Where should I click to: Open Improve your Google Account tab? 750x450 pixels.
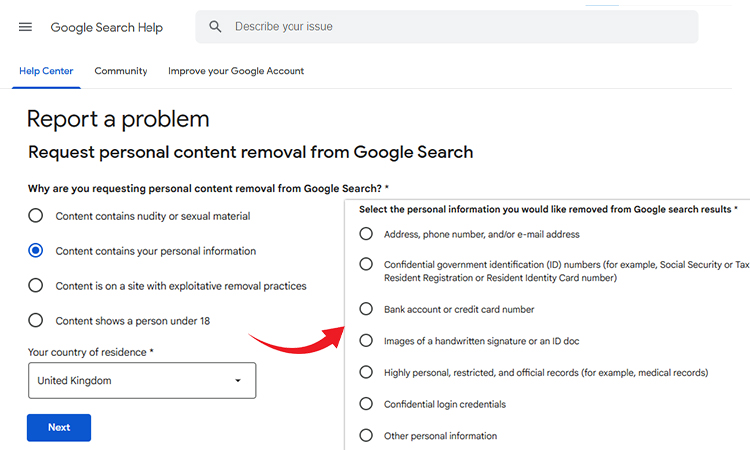pyautogui.click(x=236, y=71)
